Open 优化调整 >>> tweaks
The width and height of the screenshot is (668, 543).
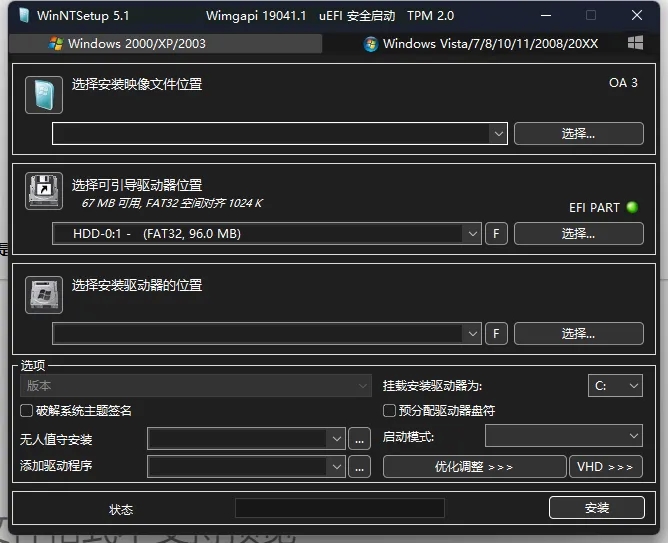[474, 467]
